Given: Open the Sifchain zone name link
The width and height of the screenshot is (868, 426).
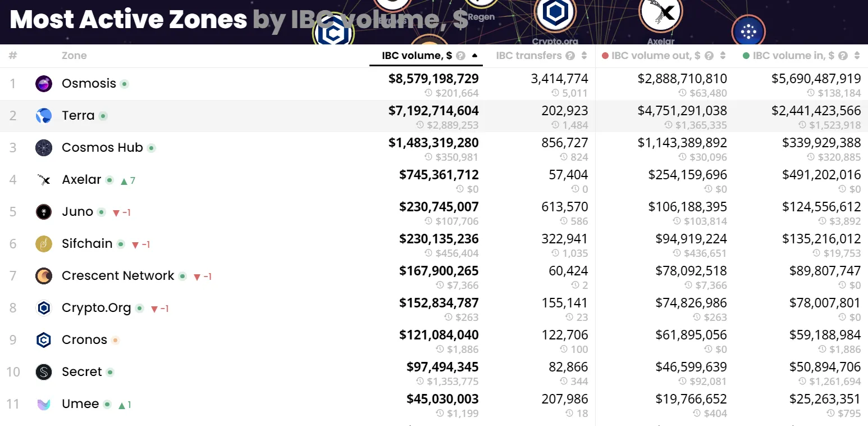Looking at the screenshot, I should point(87,243).
